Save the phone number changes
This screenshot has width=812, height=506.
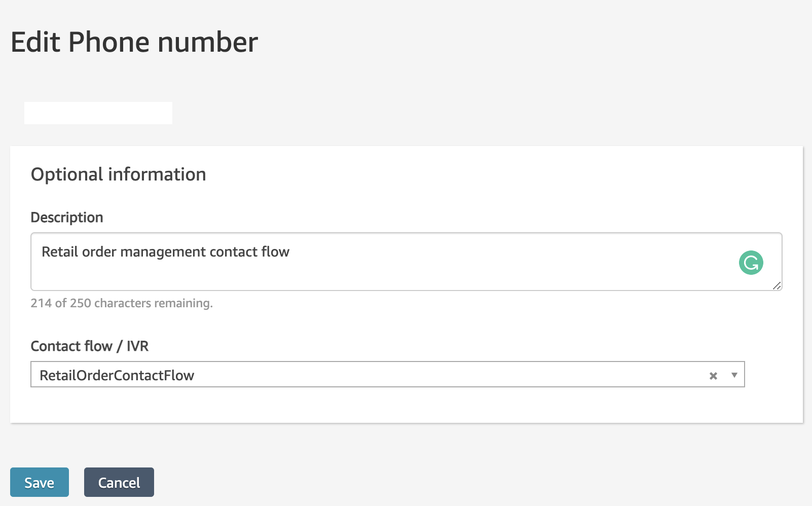click(x=40, y=482)
